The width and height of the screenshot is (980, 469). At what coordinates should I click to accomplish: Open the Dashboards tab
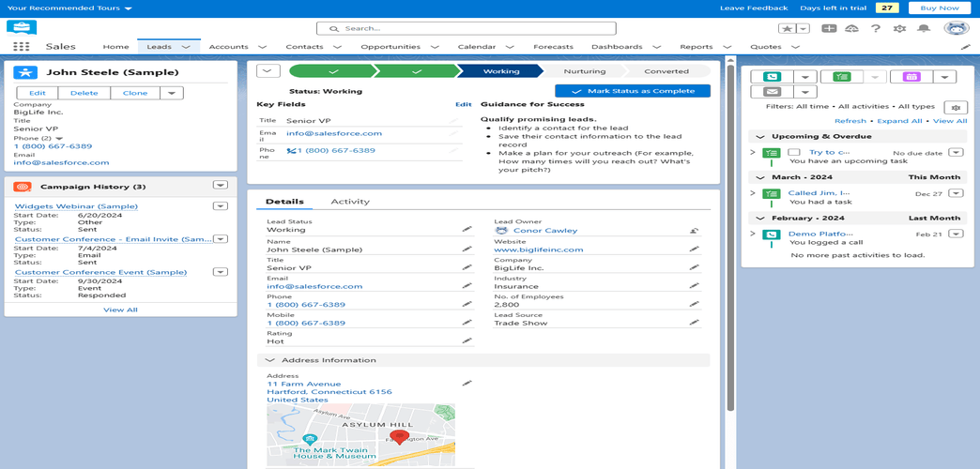[x=617, y=47]
